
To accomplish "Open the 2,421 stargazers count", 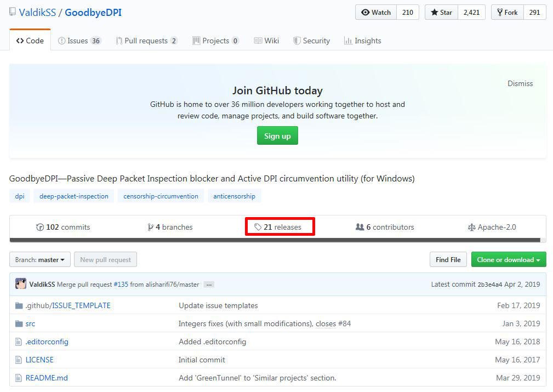I will 471,13.
